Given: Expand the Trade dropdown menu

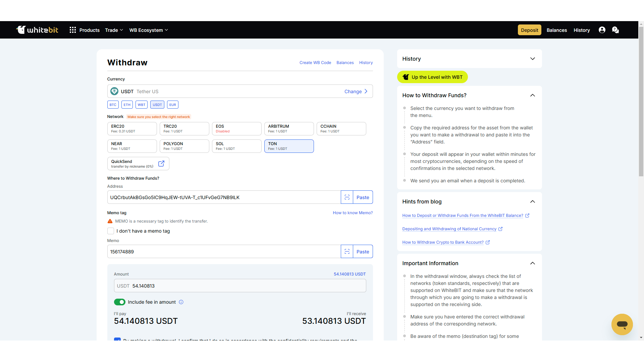Looking at the screenshot, I should pos(114,30).
